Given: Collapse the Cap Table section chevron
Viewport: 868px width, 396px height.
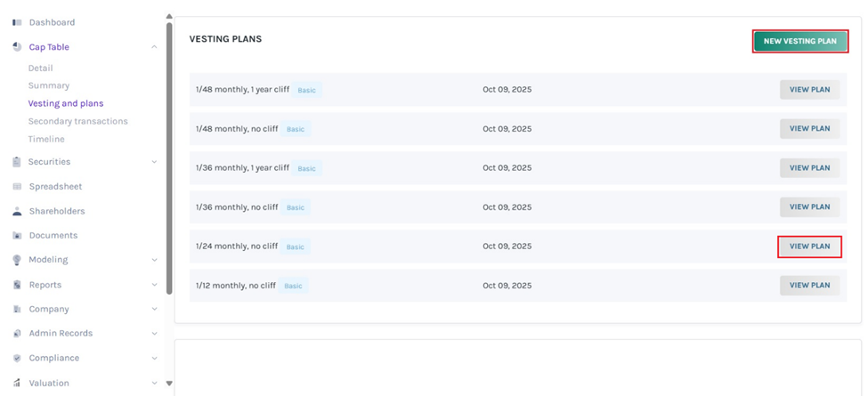Looking at the screenshot, I should [x=154, y=47].
